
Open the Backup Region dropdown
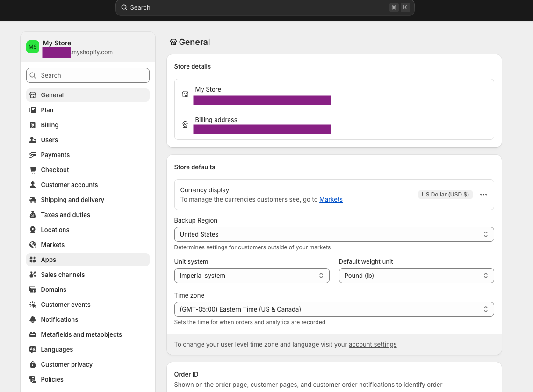point(334,234)
